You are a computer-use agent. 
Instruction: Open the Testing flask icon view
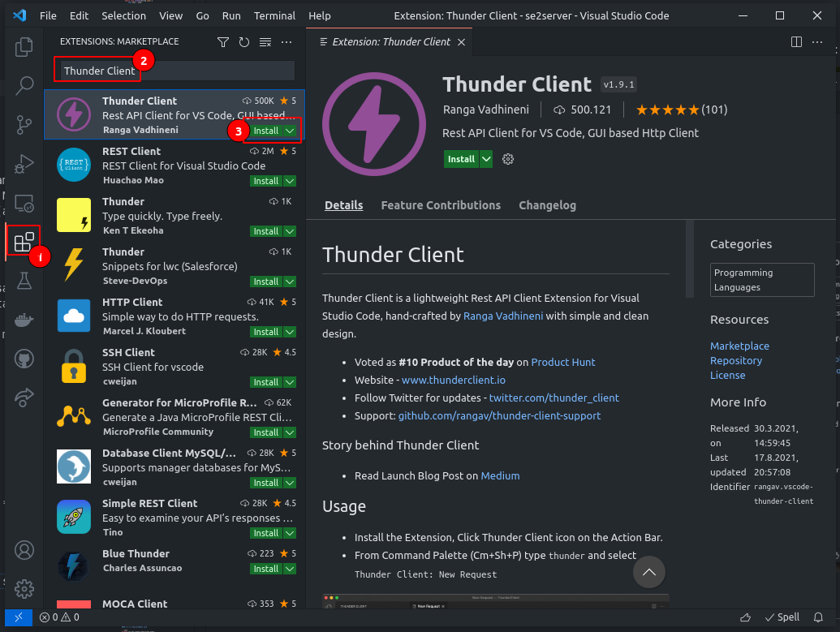24,281
